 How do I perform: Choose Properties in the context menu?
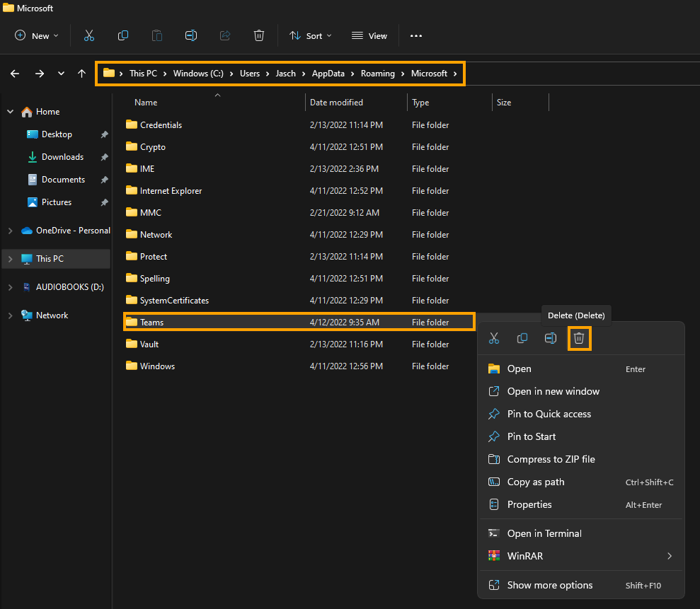point(581,504)
